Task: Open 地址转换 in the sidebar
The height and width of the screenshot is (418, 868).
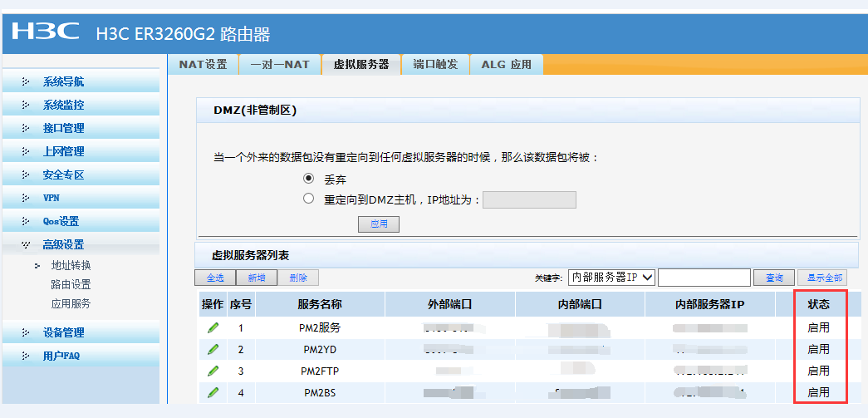Action: (x=71, y=266)
